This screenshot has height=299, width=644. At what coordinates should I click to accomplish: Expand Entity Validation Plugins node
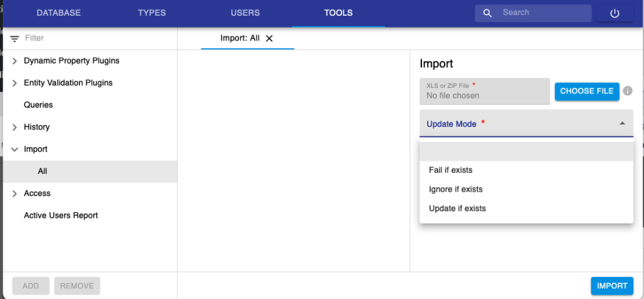15,84
